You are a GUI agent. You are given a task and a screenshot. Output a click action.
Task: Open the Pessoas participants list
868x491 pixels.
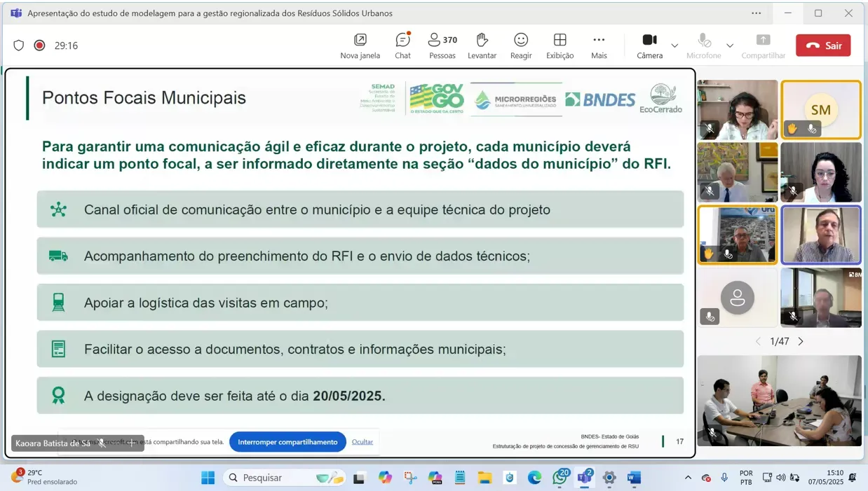442,46
